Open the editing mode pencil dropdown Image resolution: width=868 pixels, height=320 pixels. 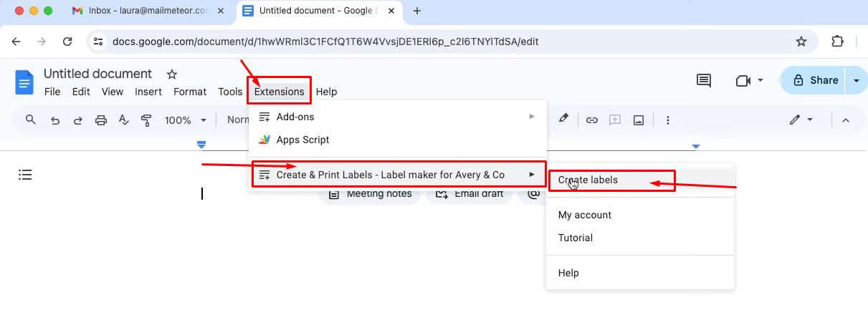pyautogui.click(x=801, y=120)
